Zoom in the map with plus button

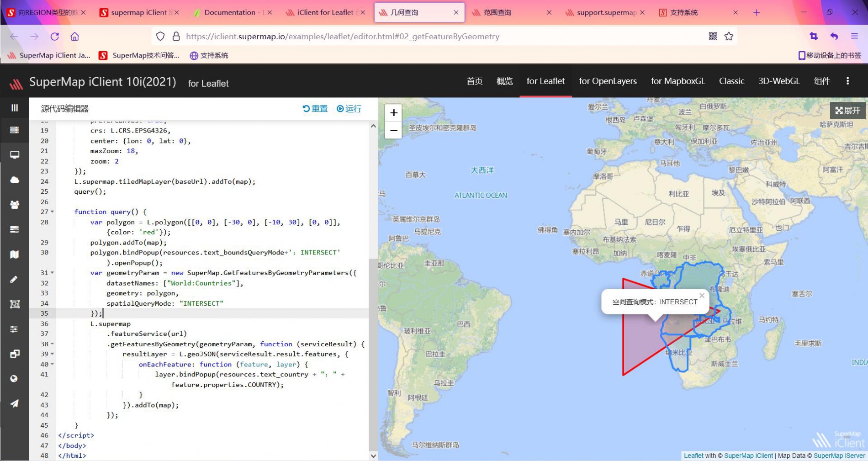tap(393, 113)
